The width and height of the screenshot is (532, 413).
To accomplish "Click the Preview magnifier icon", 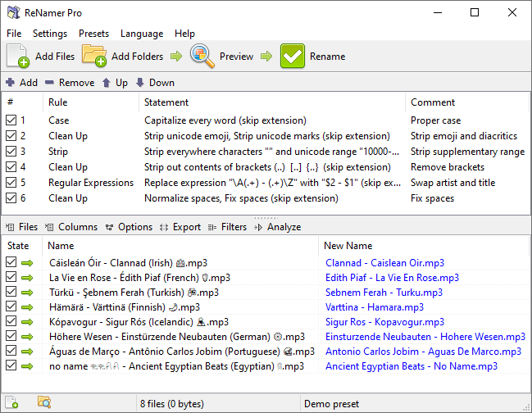I will coord(202,57).
